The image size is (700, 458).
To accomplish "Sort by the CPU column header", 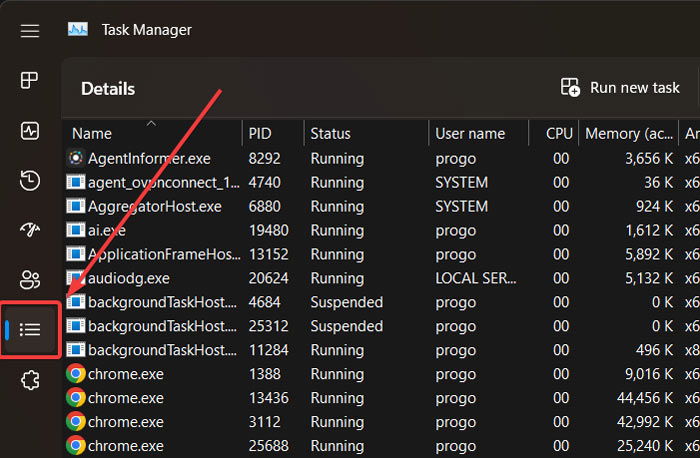I will coord(559,134).
